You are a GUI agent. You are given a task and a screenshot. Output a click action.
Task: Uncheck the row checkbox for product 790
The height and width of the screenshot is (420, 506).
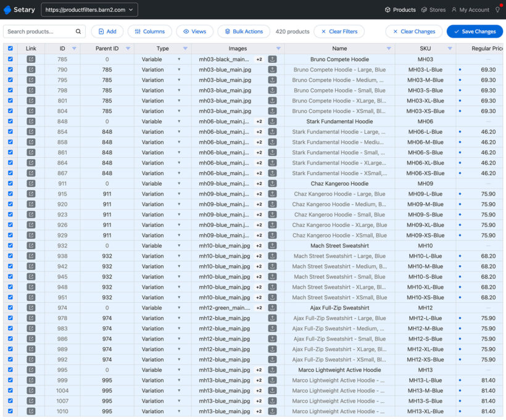[x=10, y=70]
